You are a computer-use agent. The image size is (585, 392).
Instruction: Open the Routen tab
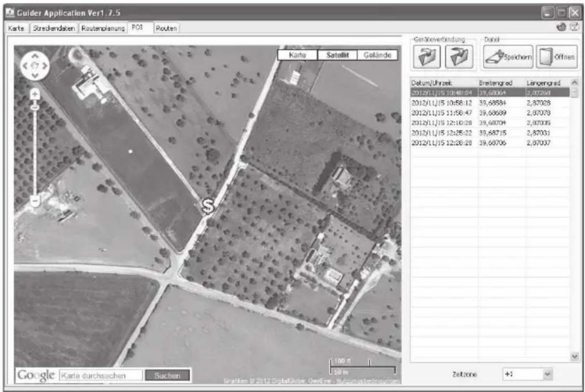click(166, 28)
